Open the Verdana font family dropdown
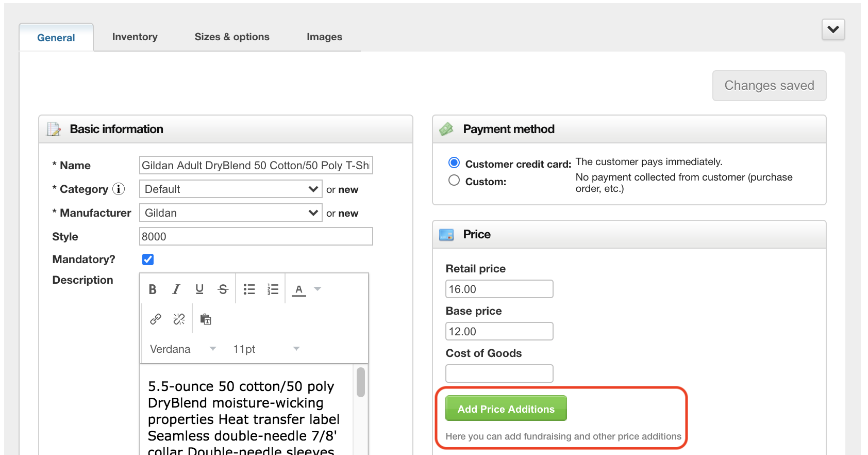This screenshot has width=868, height=455. click(x=183, y=349)
